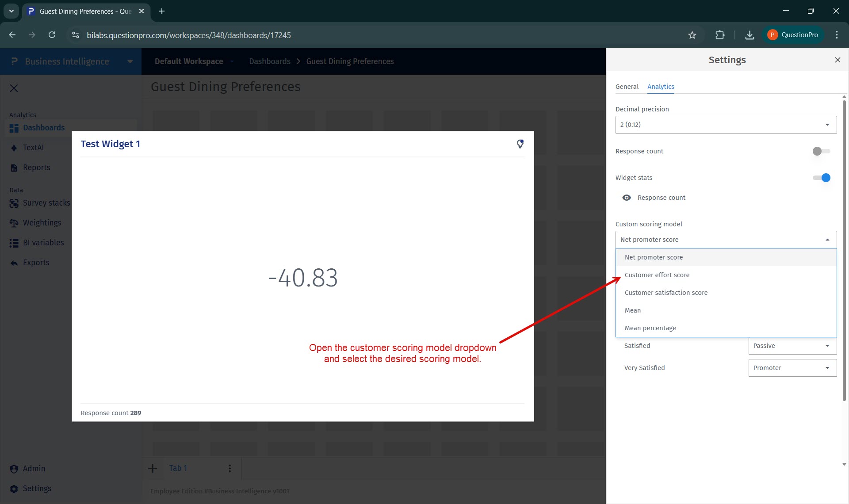Disable the Widget stats toggle
This screenshot has height=504, width=849.
[821, 178]
